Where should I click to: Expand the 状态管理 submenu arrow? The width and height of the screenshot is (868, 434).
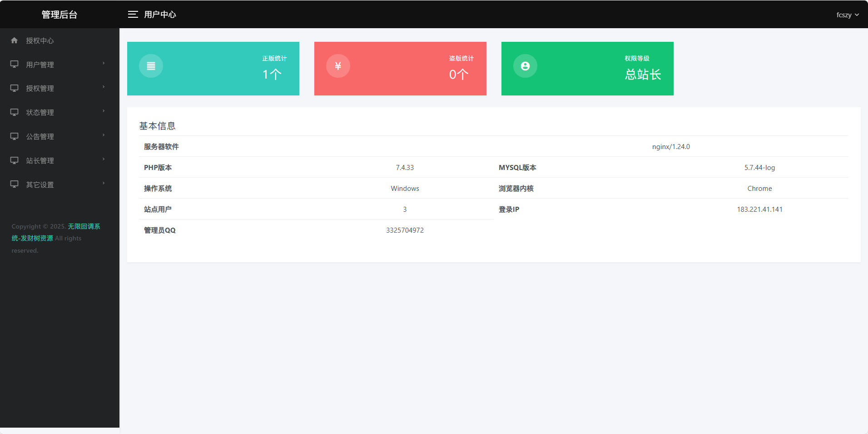tap(104, 111)
